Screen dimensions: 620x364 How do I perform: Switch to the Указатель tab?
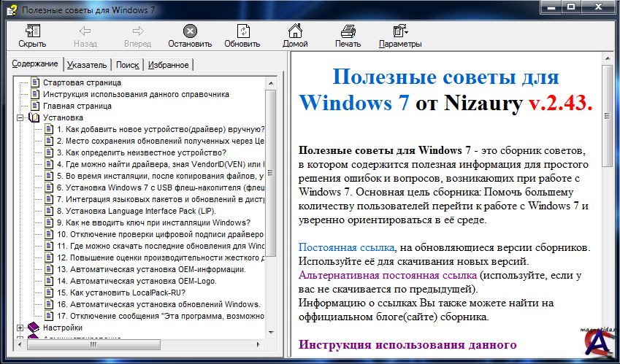87,65
